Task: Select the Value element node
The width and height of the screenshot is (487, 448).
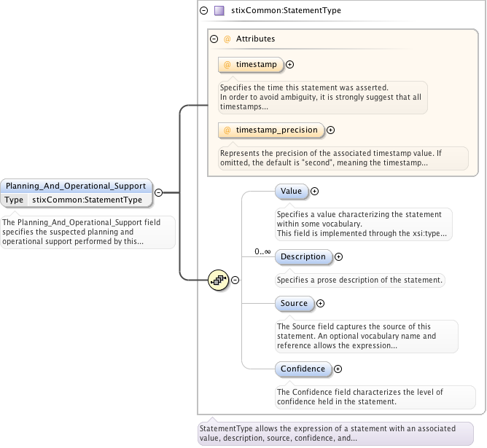Action: click(x=291, y=192)
